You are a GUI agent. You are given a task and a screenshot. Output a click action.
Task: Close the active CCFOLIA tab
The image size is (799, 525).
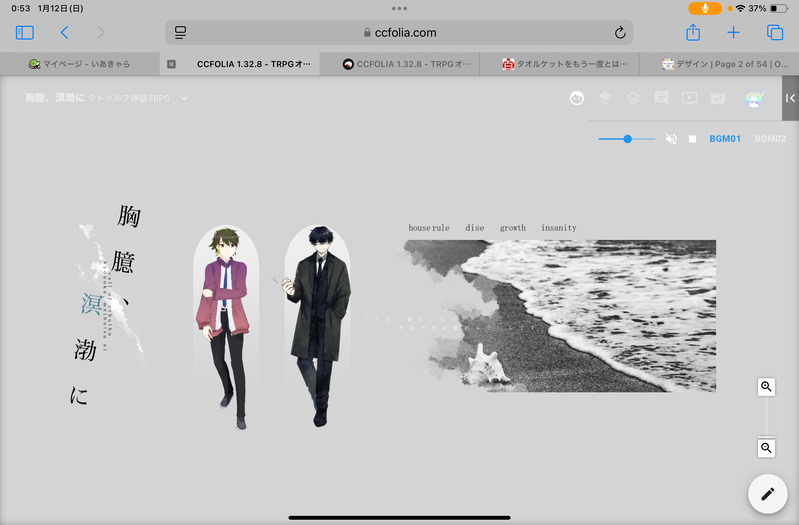click(171, 64)
